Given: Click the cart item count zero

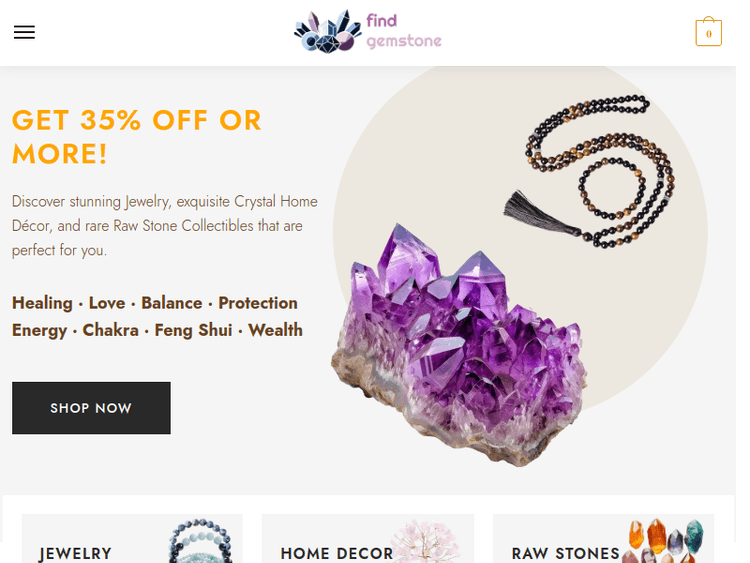Looking at the screenshot, I should [x=708, y=34].
